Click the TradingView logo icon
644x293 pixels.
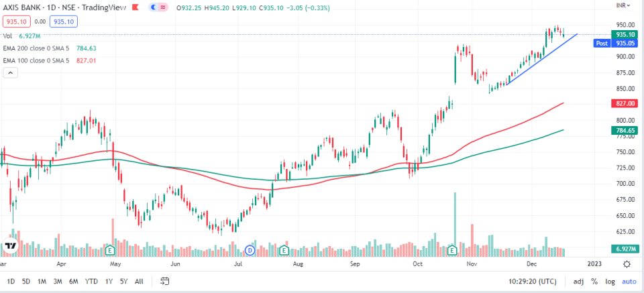(x=10, y=246)
